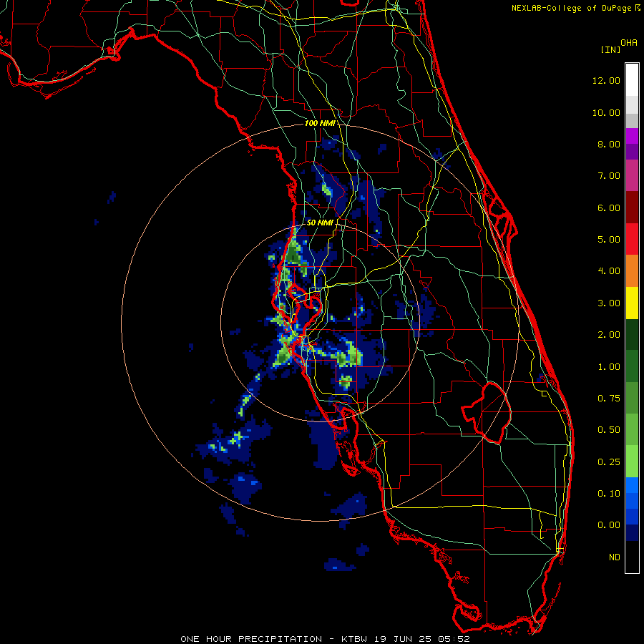Pick the bright magenta legend swatch
This screenshot has height=644, width=644.
[x=632, y=136]
